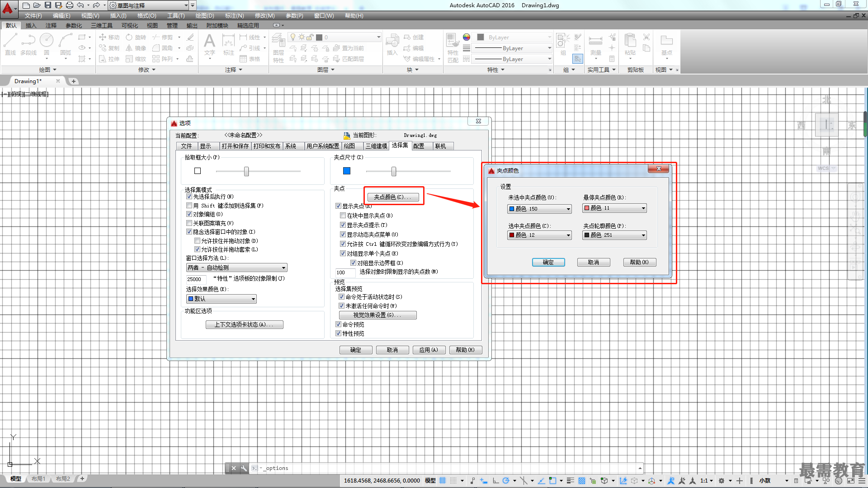
Task: Click the blue 夹点尺寸 preview swatch
Action: [x=347, y=171]
